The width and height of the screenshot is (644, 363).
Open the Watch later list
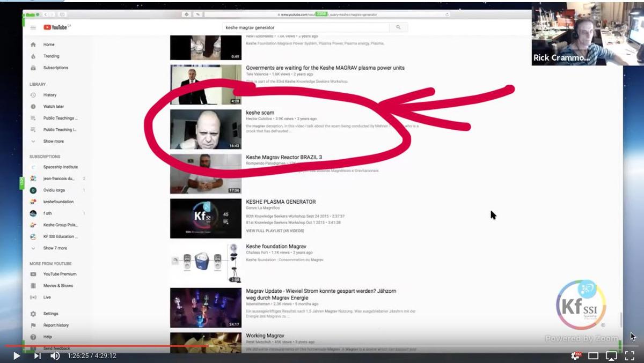tap(53, 107)
